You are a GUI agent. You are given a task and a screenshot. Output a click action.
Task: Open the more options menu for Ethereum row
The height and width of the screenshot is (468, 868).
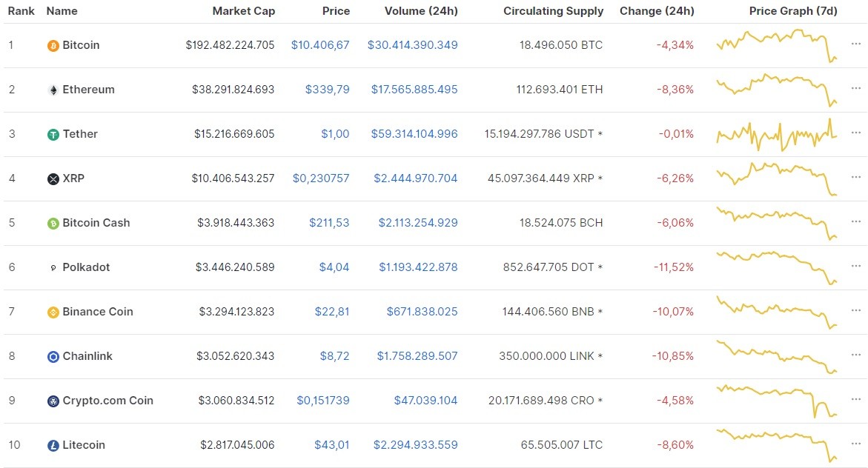(856, 90)
